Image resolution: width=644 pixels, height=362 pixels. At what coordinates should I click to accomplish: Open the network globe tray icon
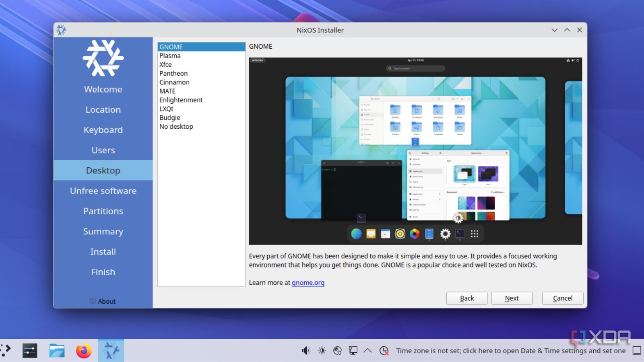337,351
